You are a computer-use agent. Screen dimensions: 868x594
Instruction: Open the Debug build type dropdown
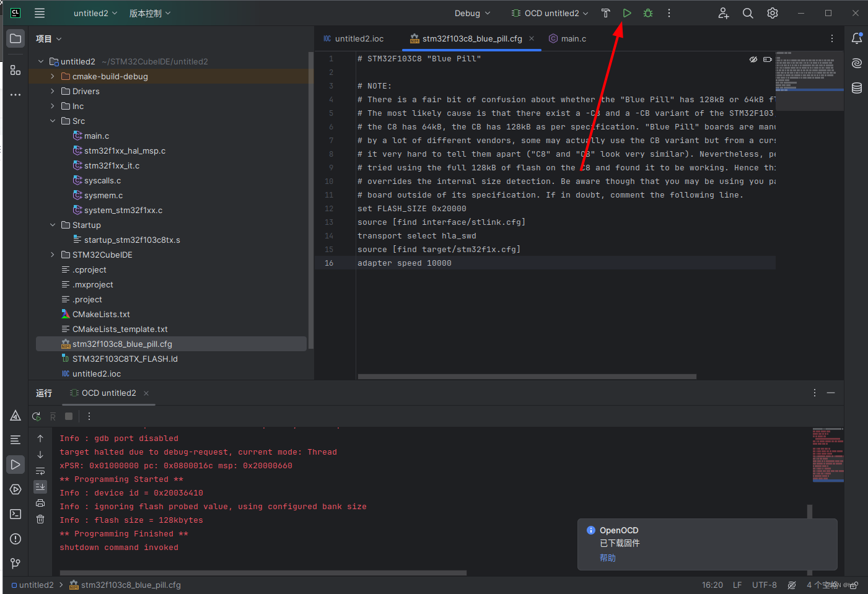click(x=471, y=12)
